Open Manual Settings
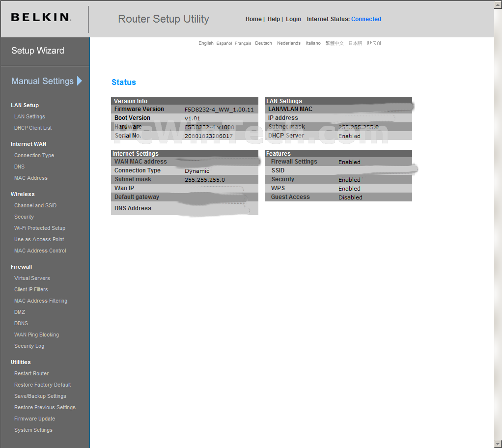The width and height of the screenshot is (502, 448). [x=42, y=81]
